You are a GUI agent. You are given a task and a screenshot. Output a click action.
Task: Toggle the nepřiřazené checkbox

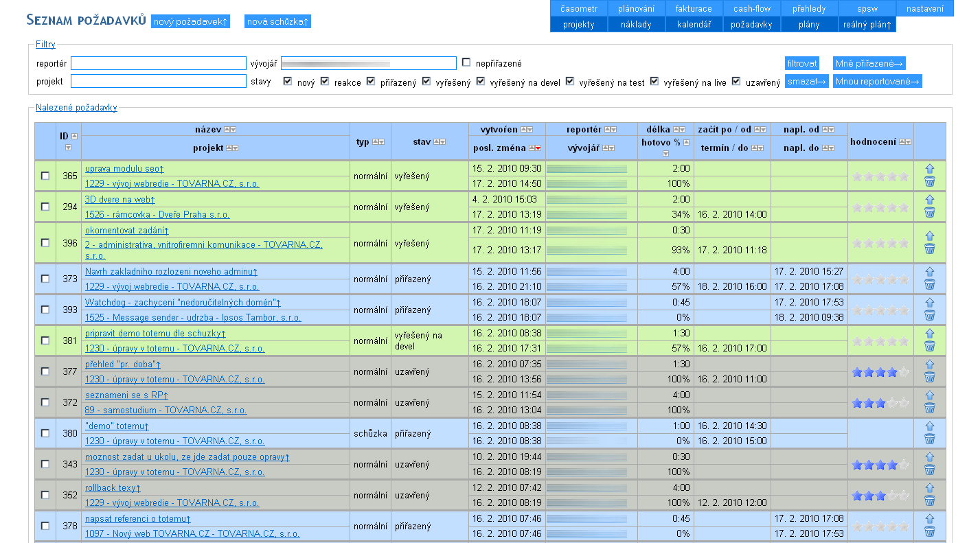click(x=466, y=62)
